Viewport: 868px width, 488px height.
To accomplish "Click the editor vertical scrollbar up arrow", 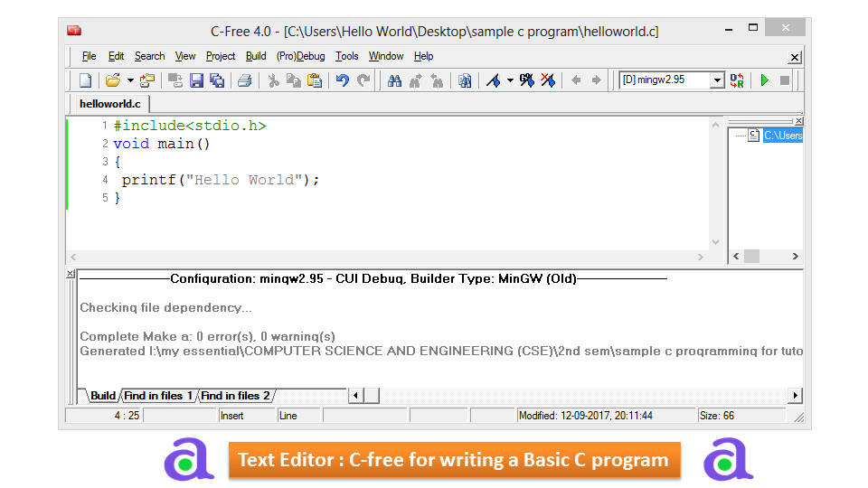I will [716, 125].
